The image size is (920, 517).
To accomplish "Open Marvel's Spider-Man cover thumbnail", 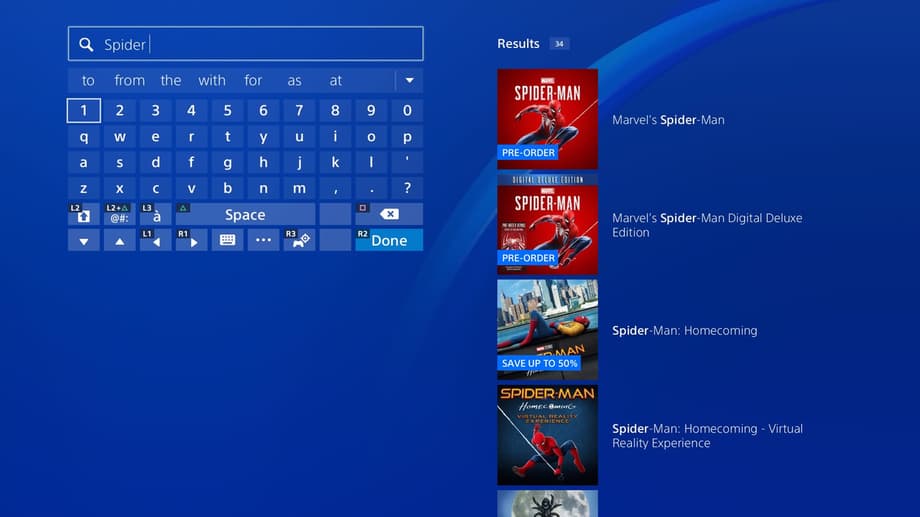I will click(547, 119).
